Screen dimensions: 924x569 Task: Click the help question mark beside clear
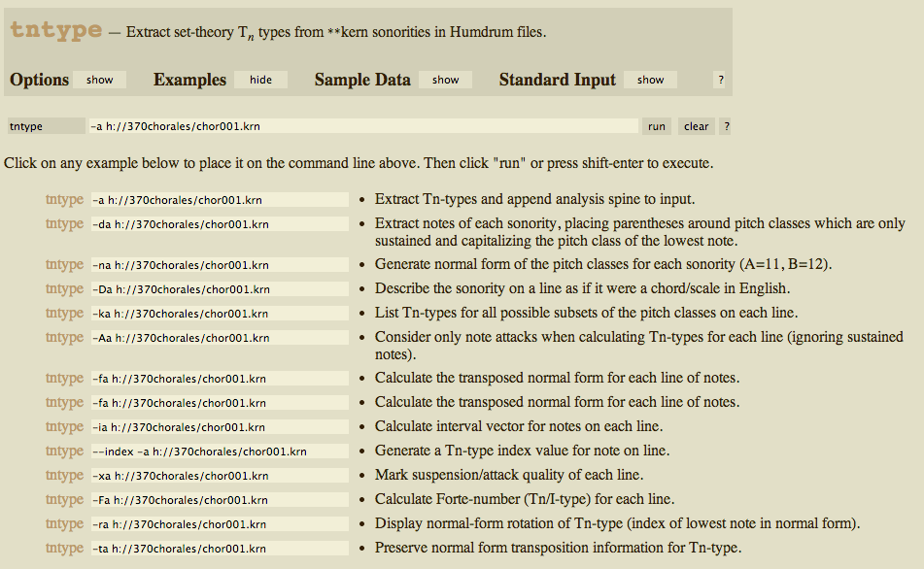pos(725,126)
